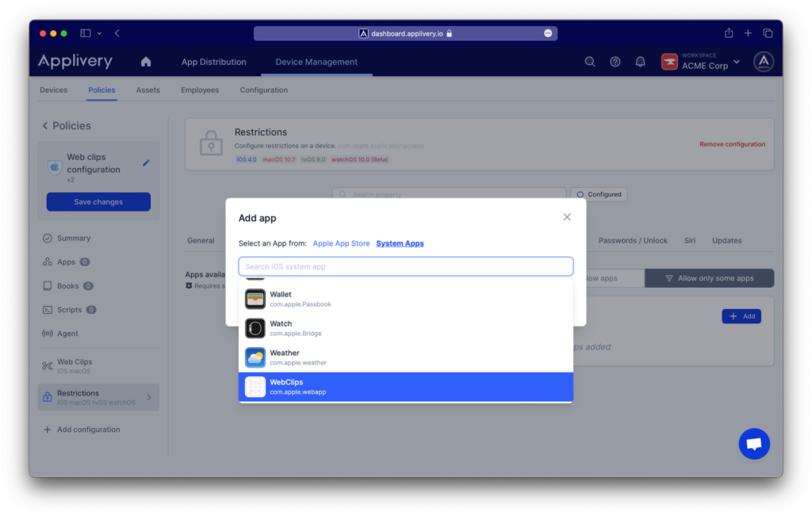Choose Wallet app entry

tap(405, 299)
